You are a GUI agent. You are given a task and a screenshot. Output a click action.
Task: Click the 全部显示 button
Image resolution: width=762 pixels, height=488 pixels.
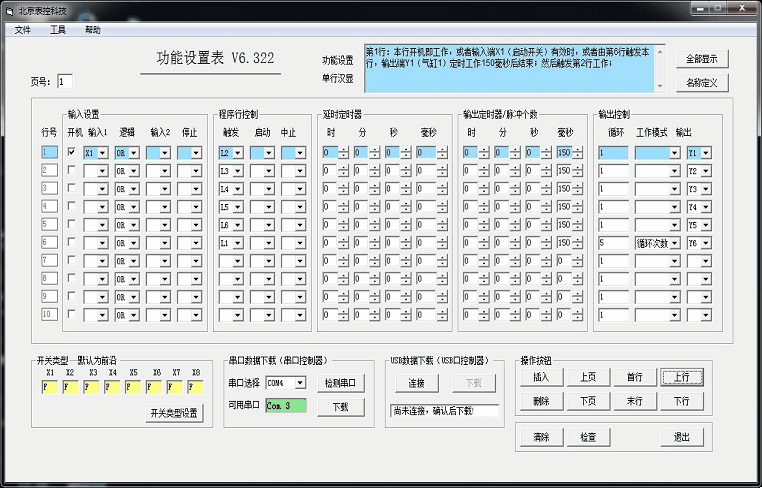pos(702,59)
